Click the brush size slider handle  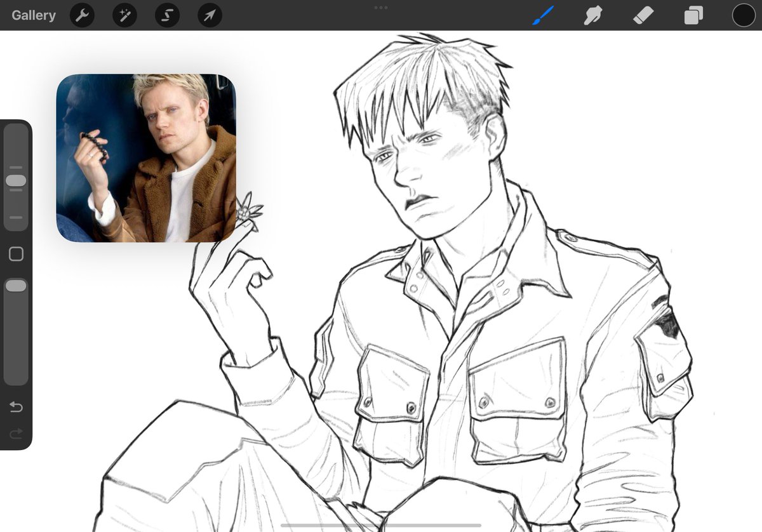(16, 181)
